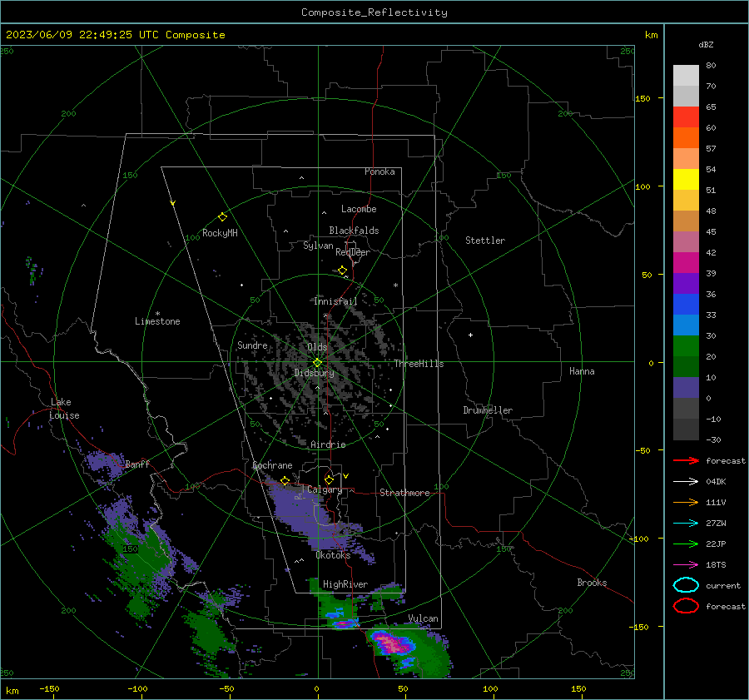Click the Hanna town label
This screenshot has height=700, width=749.
[582, 371]
